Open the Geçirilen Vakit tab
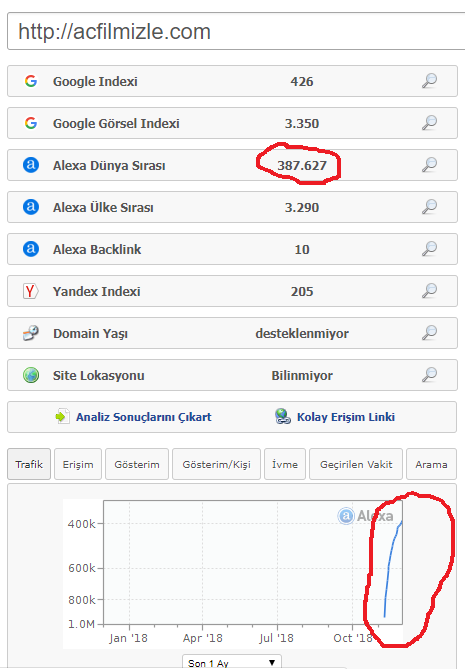Screen dimensions: 465x669 356,464
